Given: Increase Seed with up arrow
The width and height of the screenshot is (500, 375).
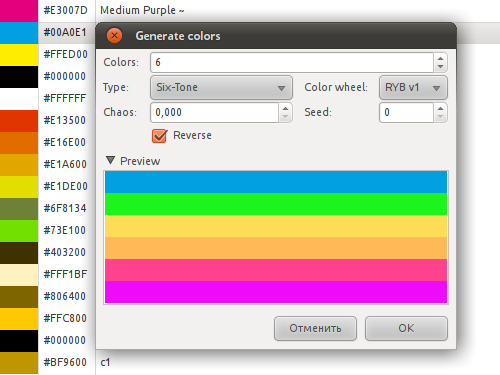Looking at the screenshot, I should (x=440, y=108).
